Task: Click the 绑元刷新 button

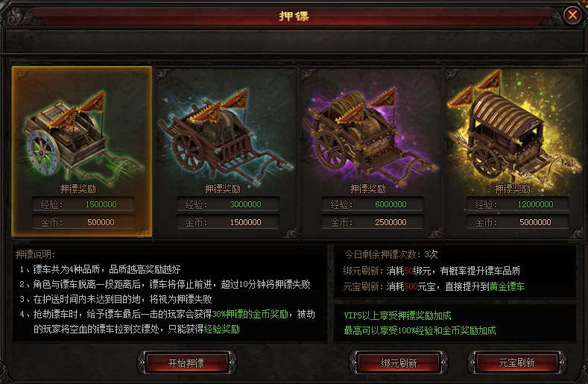Action: tap(399, 362)
